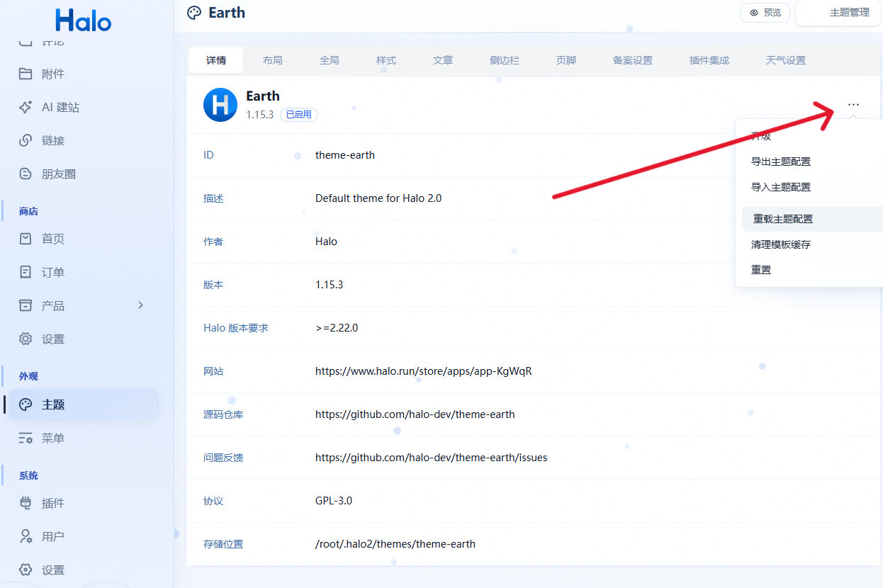Click the 首页 store icon
The height and width of the screenshot is (588, 883).
26,239
